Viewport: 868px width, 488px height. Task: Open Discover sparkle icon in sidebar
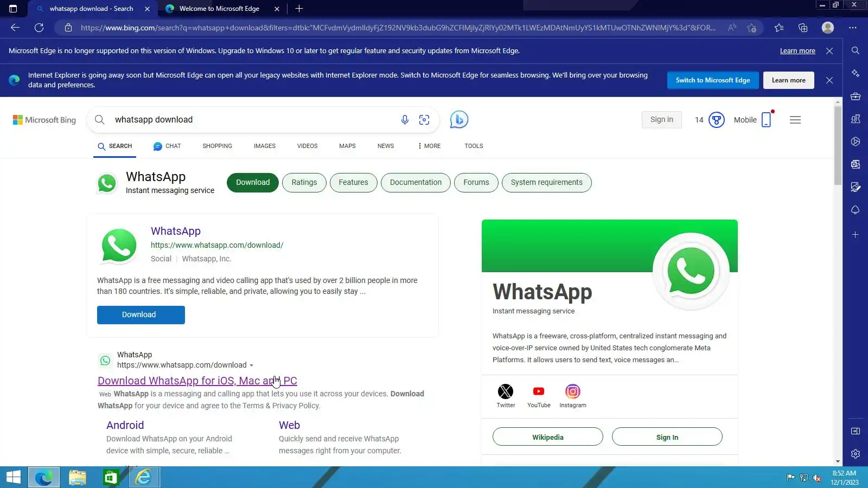(x=856, y=73)
